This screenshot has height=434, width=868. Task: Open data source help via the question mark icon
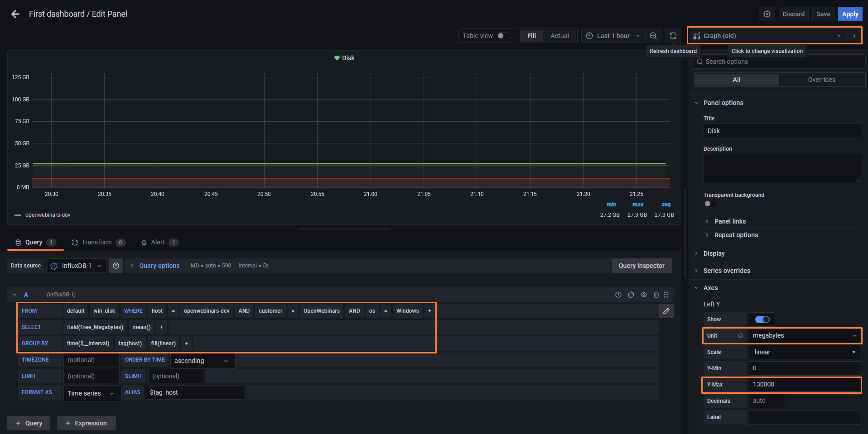pos(116,266)
